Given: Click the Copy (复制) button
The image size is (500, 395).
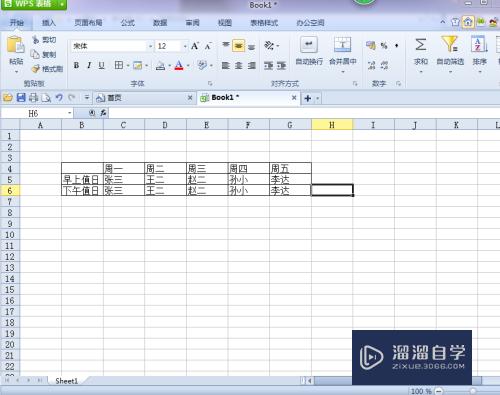Looking at the screenshot, I should click(43, 54).
